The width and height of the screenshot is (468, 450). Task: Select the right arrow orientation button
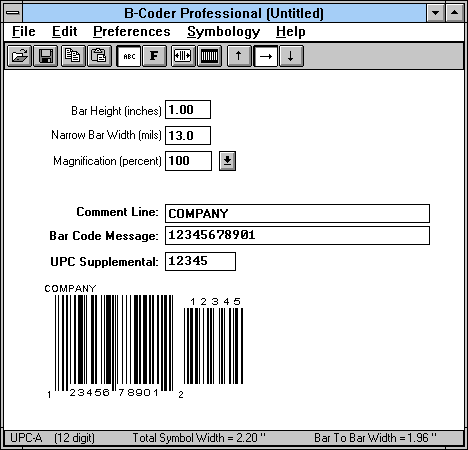265,56
